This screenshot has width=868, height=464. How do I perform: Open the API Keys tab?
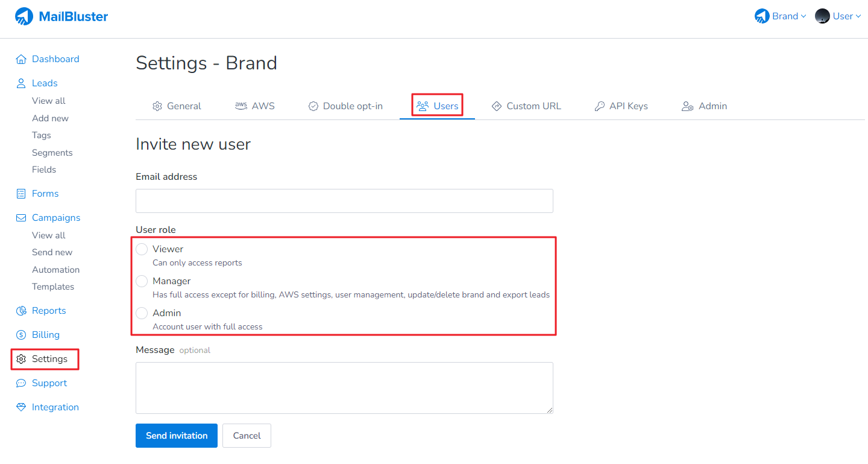[x=621, y=106]
